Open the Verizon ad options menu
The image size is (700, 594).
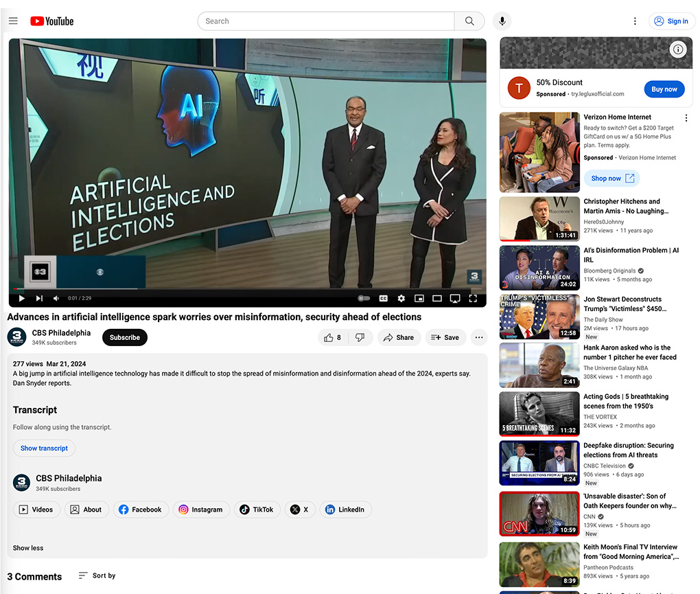coord(686,118)
